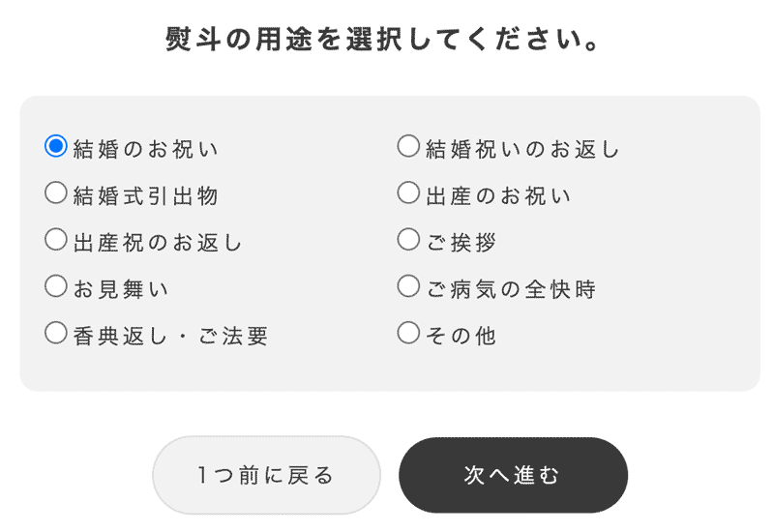This screenshot has height=532, width=774.
Task: Select the お見舞い radio button
Action: 56,286
